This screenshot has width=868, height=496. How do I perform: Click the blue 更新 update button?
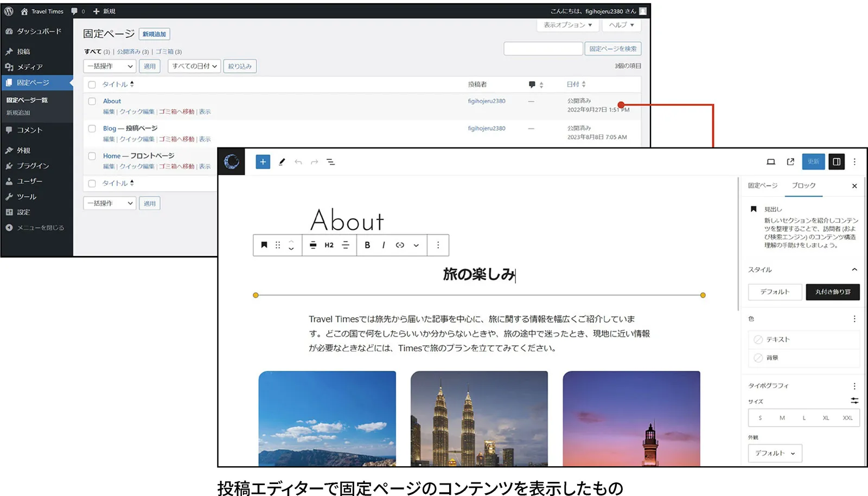813,162
